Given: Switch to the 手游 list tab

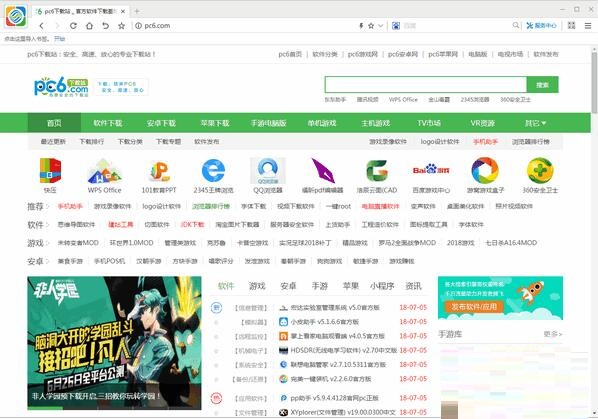Looking at the screenshot, I should pyautogui.click(x=320, y=286).
